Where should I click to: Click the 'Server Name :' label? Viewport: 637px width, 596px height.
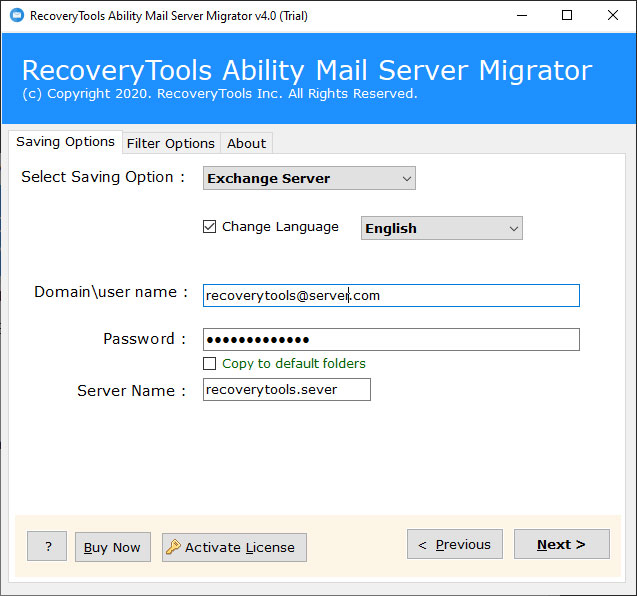[x=132, y=390]
